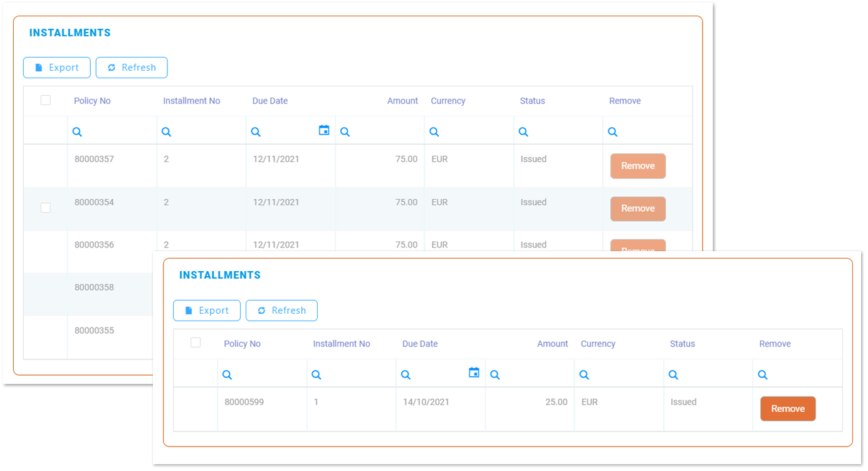Toggle select-all checkbox in front panel header
868x471 pixels.
(196, 343)
